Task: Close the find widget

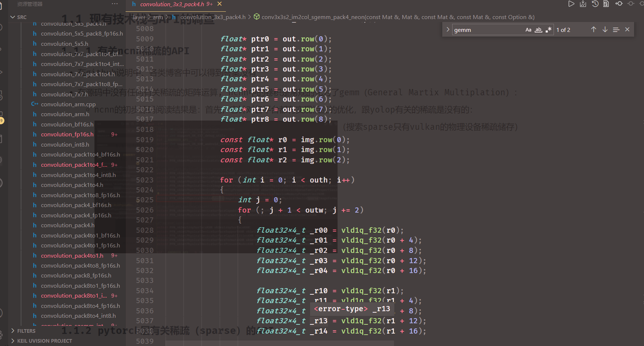Action: pos(627,30)
